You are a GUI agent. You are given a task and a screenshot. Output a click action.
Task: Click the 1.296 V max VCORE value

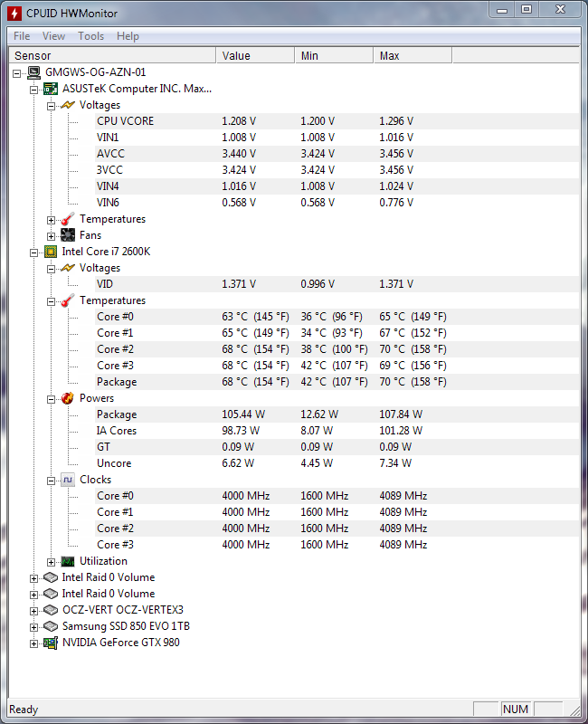(x=396, y=121)
